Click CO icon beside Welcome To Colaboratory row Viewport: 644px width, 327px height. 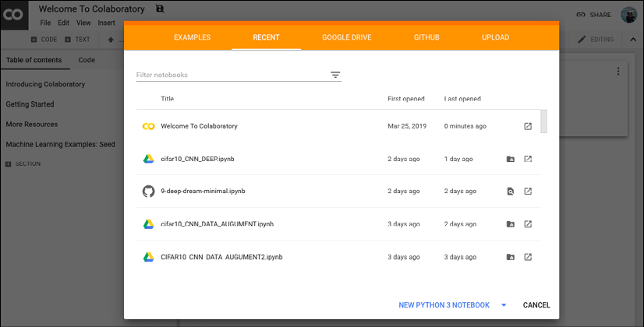coord(148,126)
